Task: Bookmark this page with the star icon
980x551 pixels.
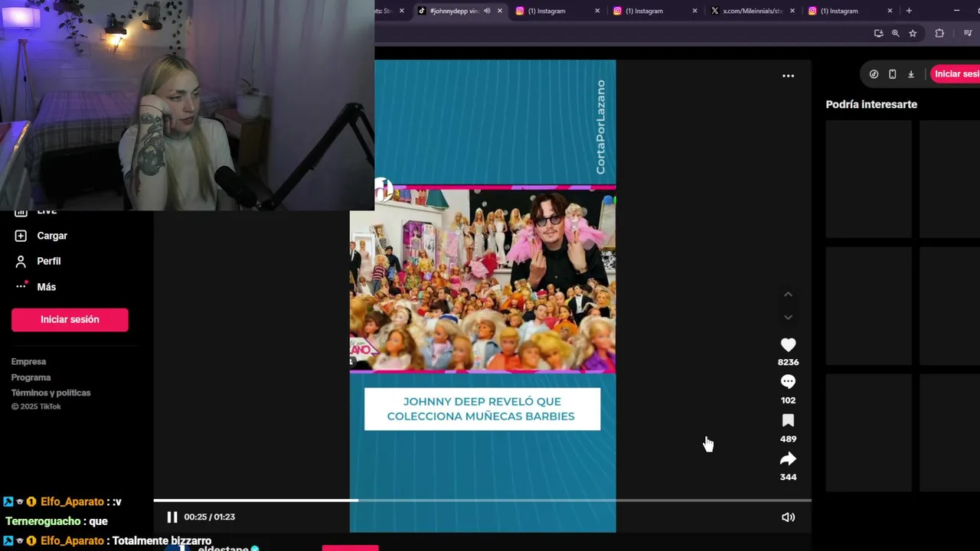Action: tap(913, 33)
